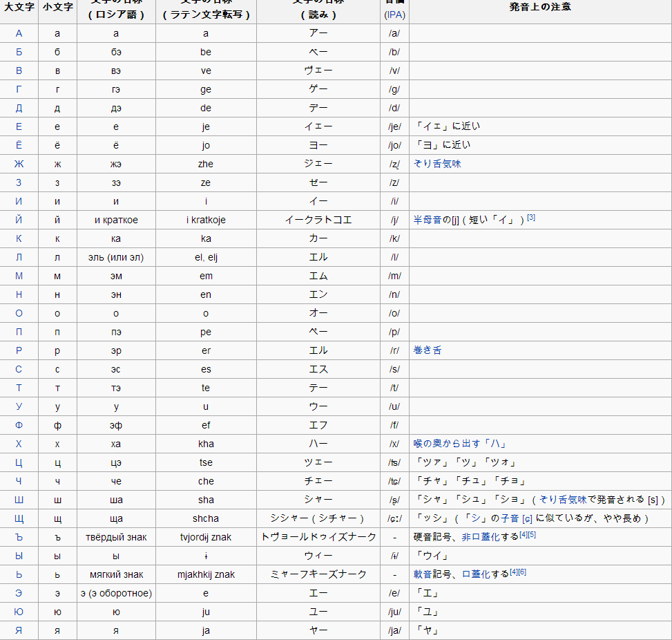Open the link for capital letter Е
The width and height of the screenshot is (672, 640).
tap(19, 126)
